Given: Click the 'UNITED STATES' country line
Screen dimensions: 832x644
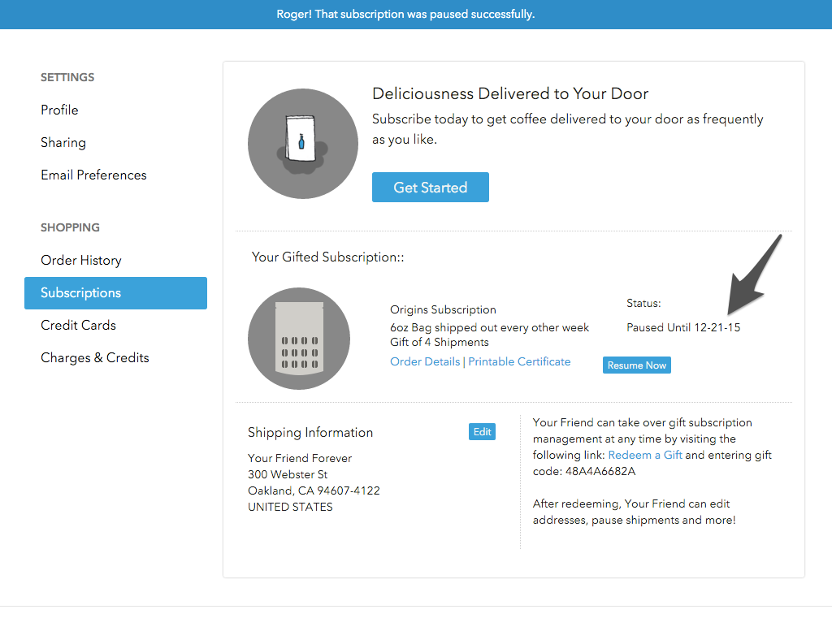Looking at the screenshot, I should tap(290, 507).
